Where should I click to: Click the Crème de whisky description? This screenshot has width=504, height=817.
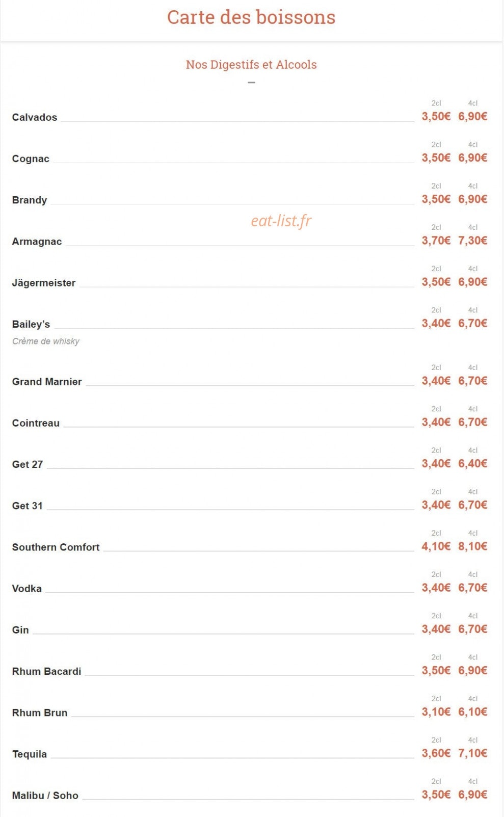click(x=46, y=341)
